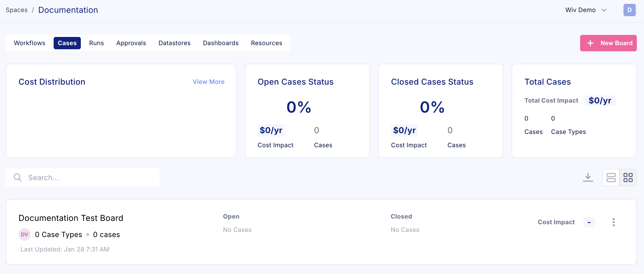Open the Dashboards tab
Image resolution: width=644 pixels, height=274 pixels.
[221, 43]
